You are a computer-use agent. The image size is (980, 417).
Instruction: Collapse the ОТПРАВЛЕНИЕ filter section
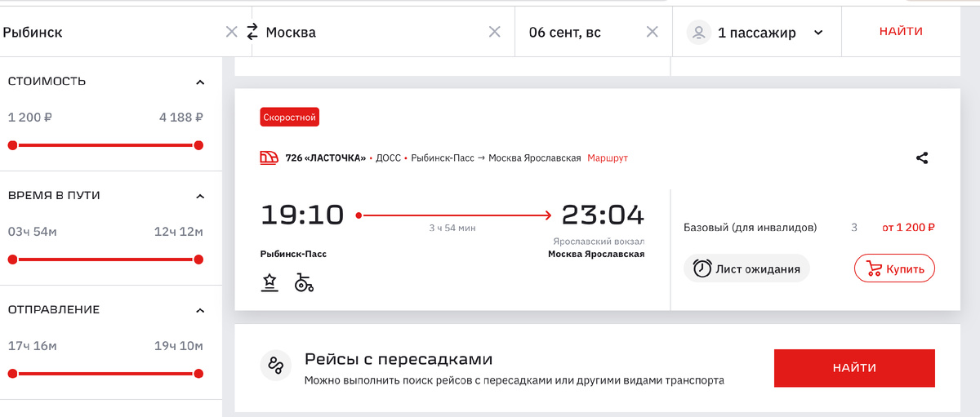200,310
